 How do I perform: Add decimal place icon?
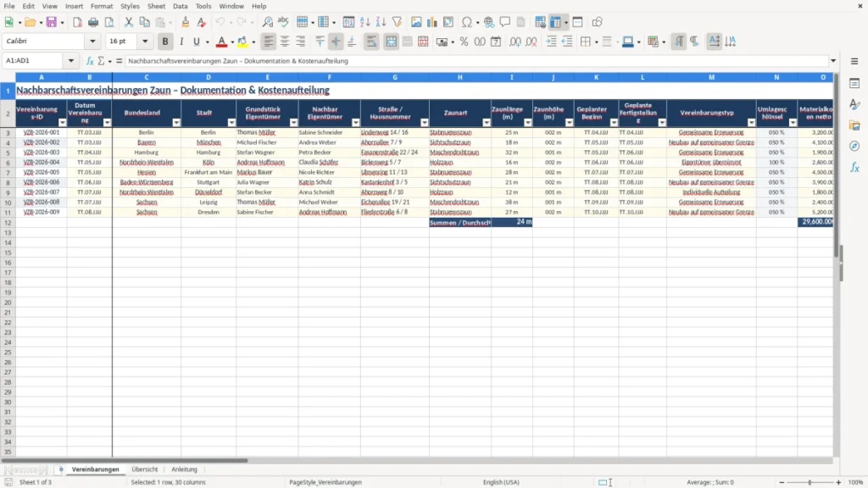(x=515, y=42)
